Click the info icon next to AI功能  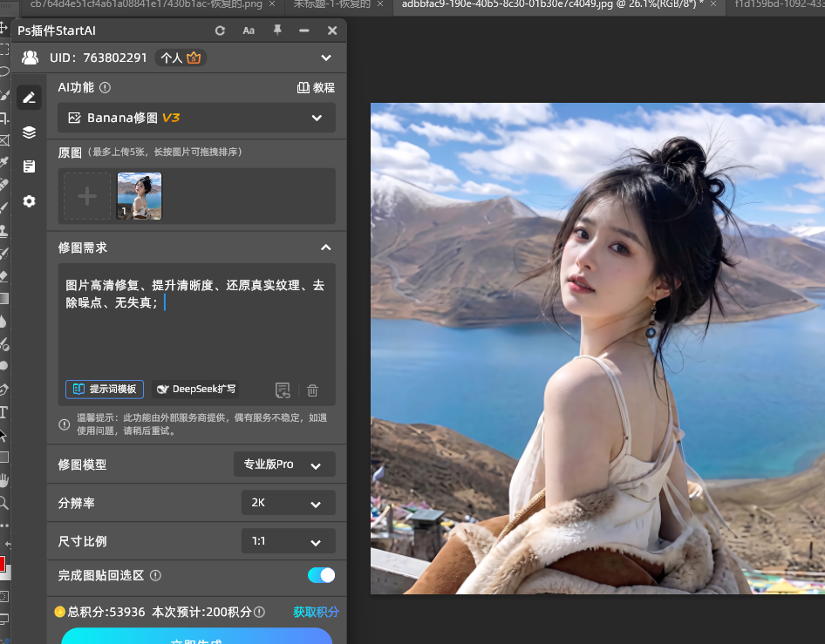click(x=106, y=88)
